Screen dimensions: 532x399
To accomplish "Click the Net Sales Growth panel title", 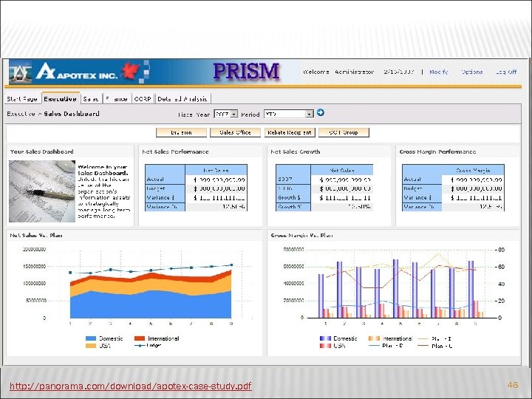I will pyautogui.click(x=295, y=151).
